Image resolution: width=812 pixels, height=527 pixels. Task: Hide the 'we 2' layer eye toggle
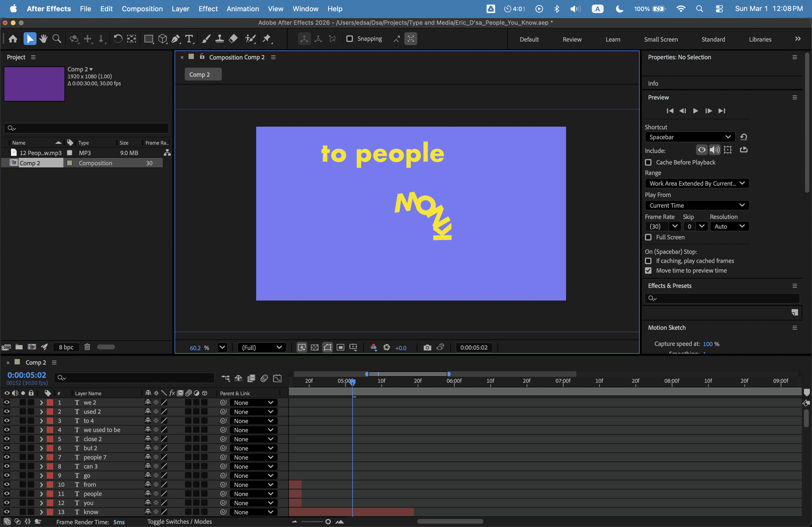(x=6, y=402)
